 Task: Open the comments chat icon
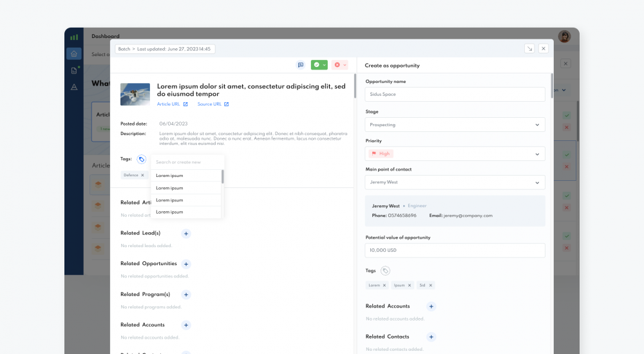[x=301, y=65]
